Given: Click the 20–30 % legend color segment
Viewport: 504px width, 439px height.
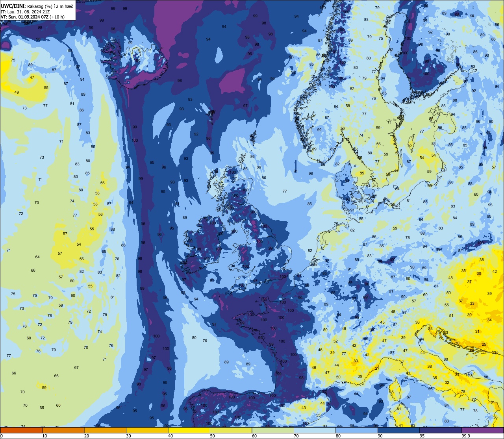Looking at the screenshot, I should (x=105, y=430).
